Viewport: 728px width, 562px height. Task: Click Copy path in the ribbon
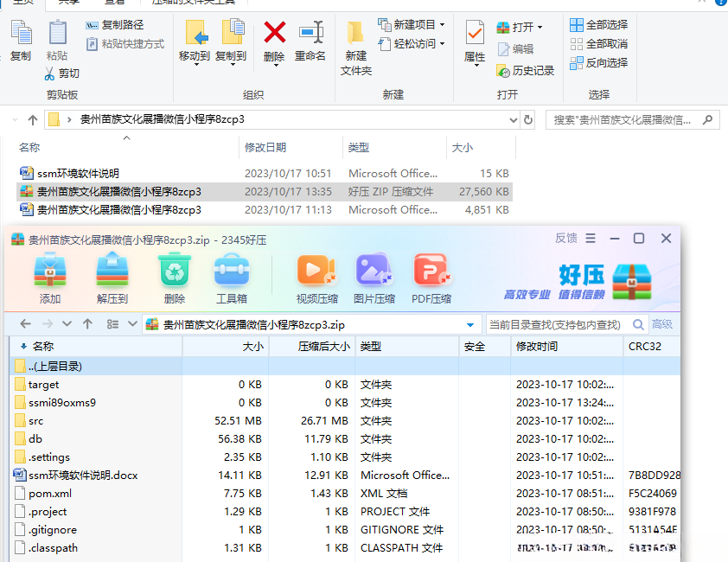(115, 25)
